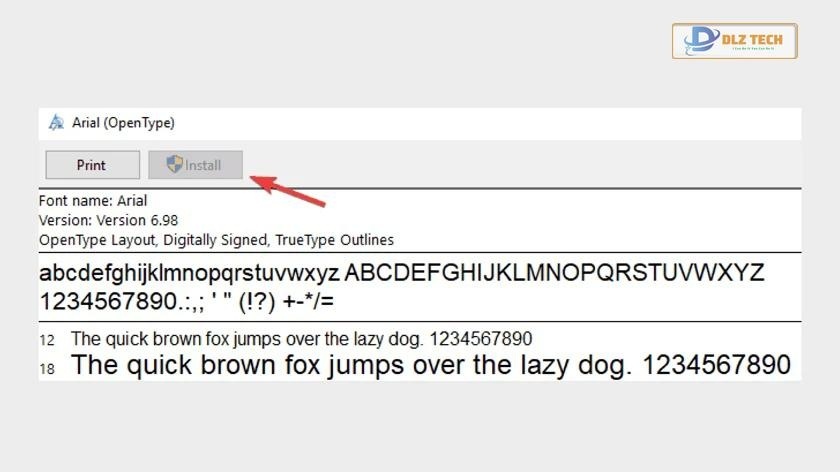Click the Version 6.98 info line

click(108, 220)
